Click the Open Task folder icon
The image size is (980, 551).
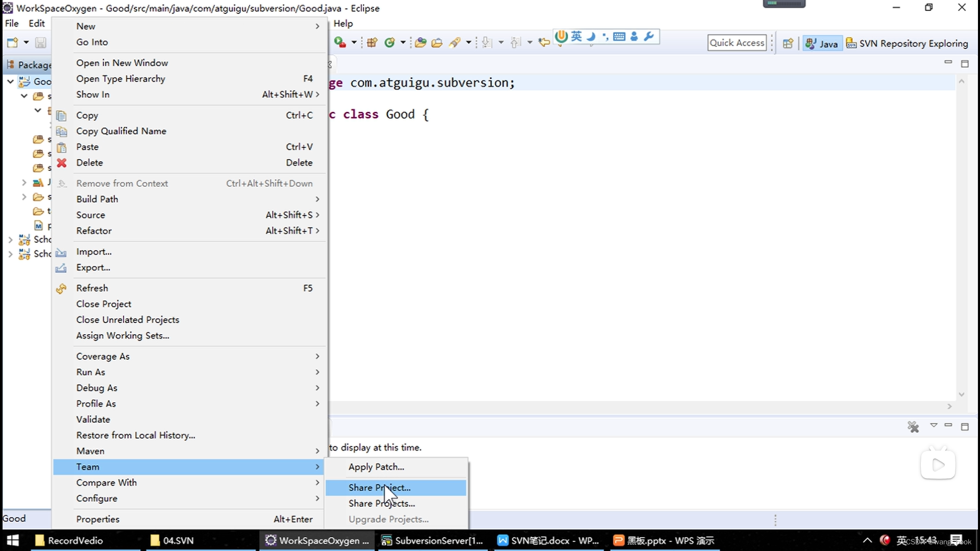pos(437,43)
